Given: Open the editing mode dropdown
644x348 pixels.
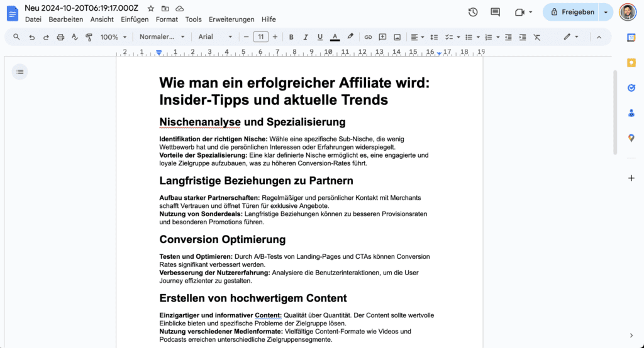Looking at the screenshot, I should [571, 37].
